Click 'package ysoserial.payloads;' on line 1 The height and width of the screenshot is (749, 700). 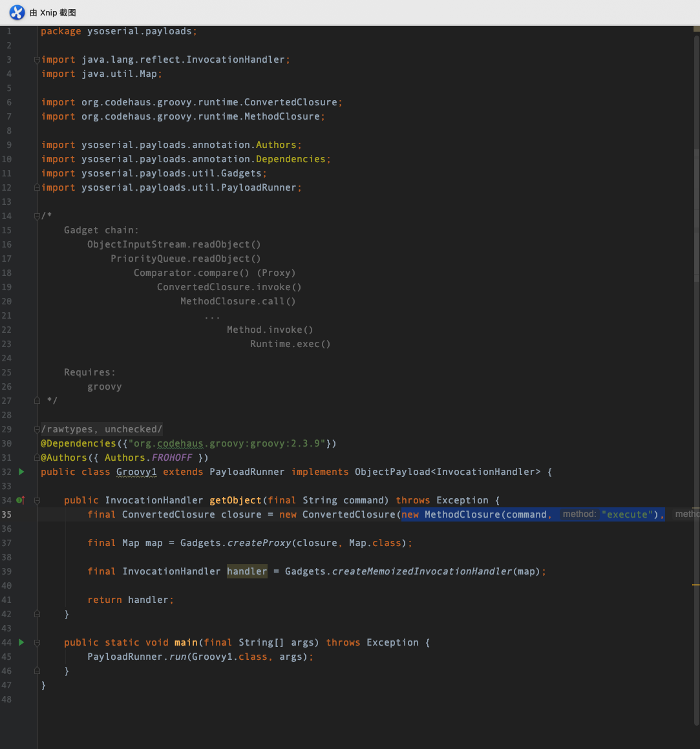[x=119, y=31]
